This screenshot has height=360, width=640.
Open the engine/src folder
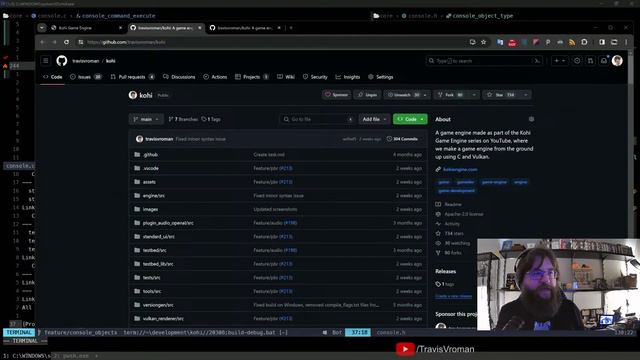(x=153, y=196)
